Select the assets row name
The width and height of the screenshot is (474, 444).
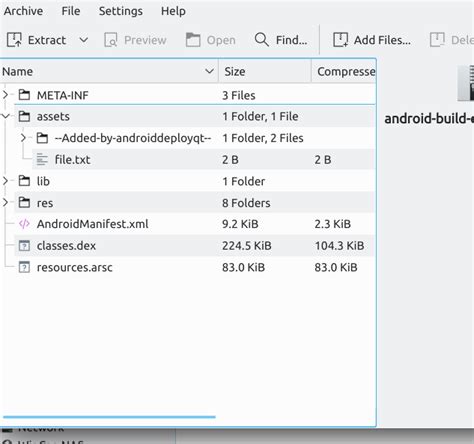[53, 116]
